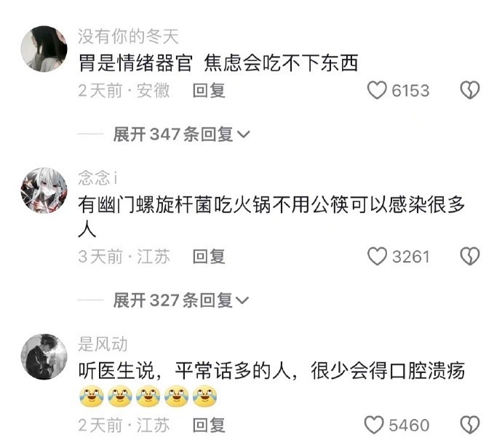Select the comment text 胃是情绪器官 焦虑会吃不下东西
The image size is (502, 448).
(218, 63)
